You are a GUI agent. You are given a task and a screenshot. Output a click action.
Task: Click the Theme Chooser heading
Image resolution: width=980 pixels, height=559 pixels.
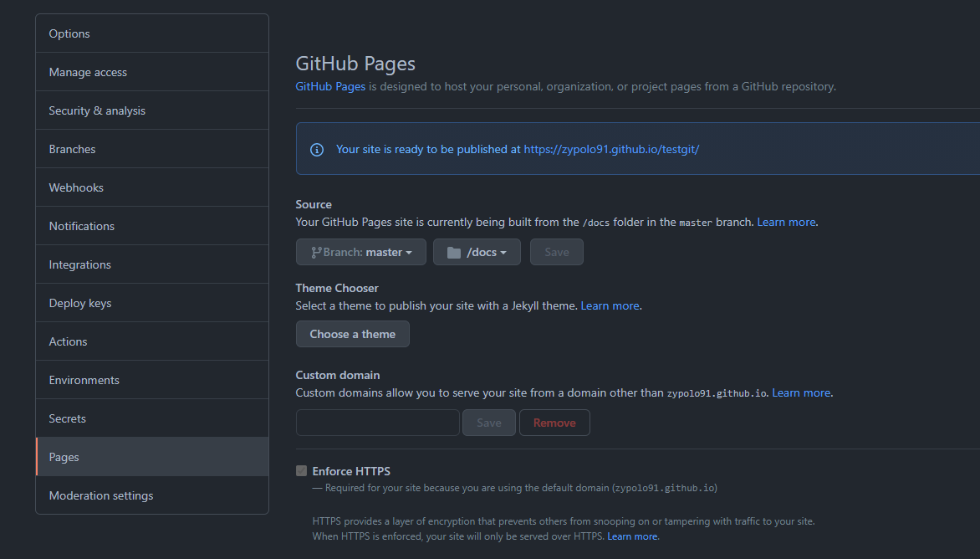point(337,288)
